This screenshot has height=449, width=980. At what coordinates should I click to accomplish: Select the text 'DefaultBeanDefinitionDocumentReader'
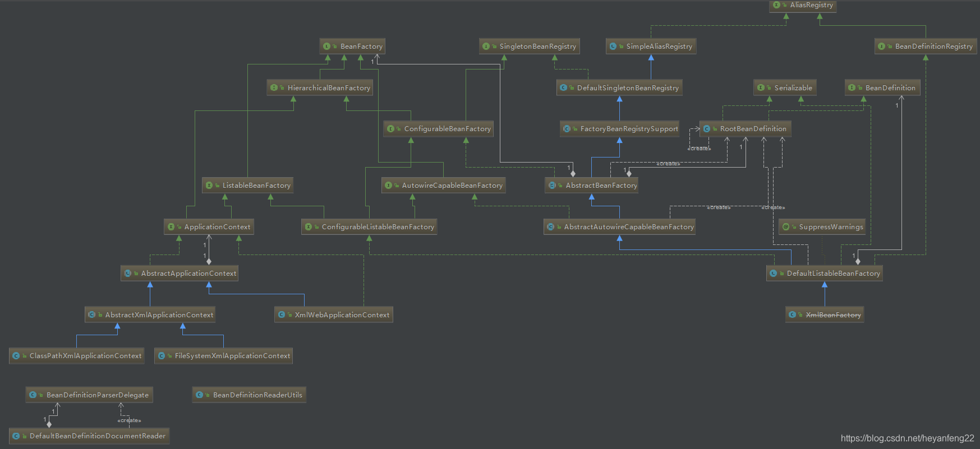98,436
